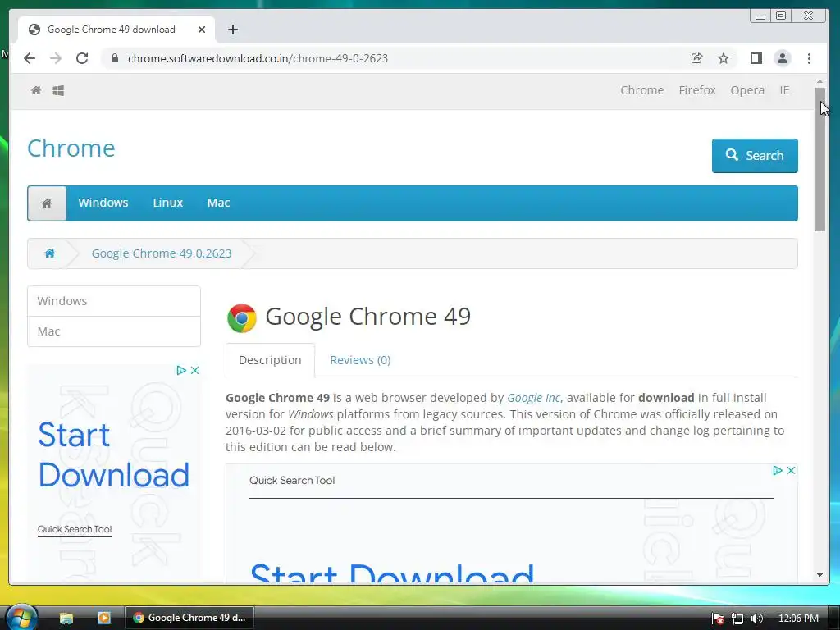Choose Mac in the left sidebar list
Viewport: 840px width, 630px height.
click(113, 331)
